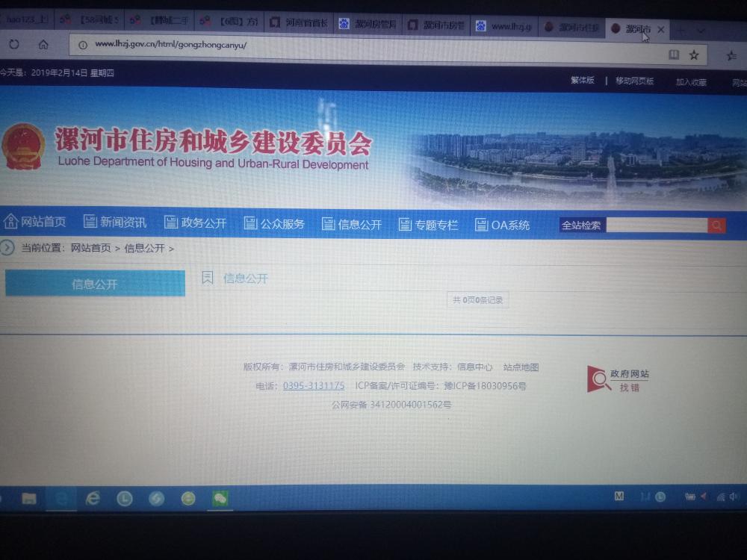Open File Explorer folder in taskbar
Viewport: 747px width, 560px height.
[x=28, y=498]
